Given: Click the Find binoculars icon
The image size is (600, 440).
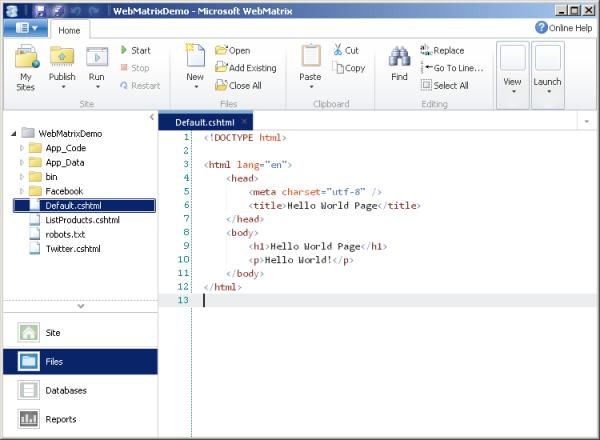Looking at the screenshot, I should tap(399, 57).
